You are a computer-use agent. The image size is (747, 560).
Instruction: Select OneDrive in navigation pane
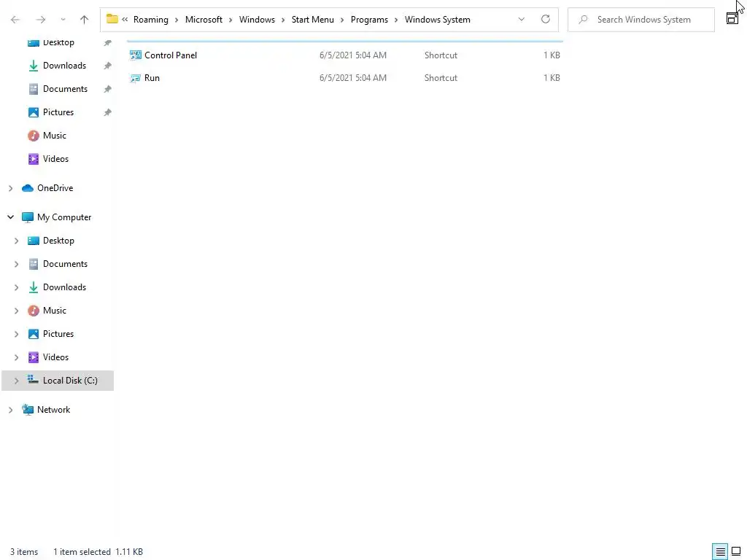click(55, 188)
